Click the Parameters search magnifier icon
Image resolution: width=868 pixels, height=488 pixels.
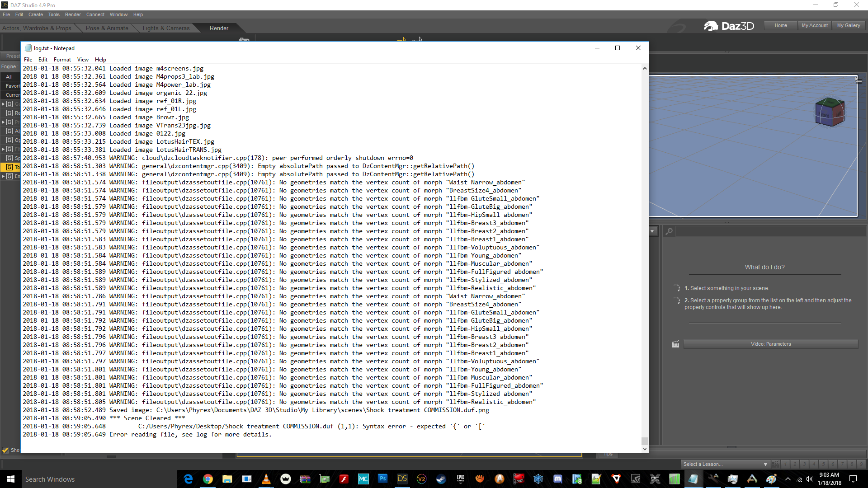(x=669, y=231)
